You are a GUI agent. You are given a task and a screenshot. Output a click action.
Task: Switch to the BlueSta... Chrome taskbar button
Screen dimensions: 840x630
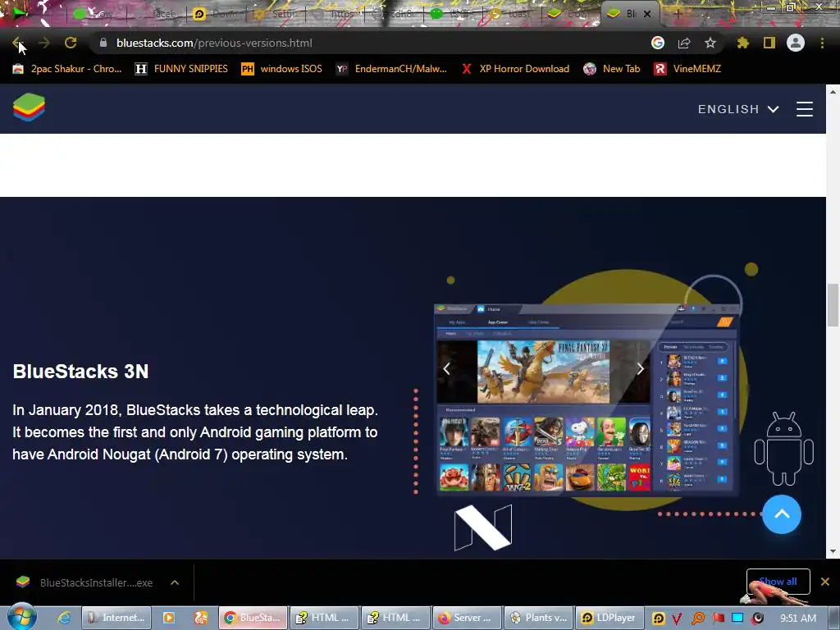coord(253,618)
